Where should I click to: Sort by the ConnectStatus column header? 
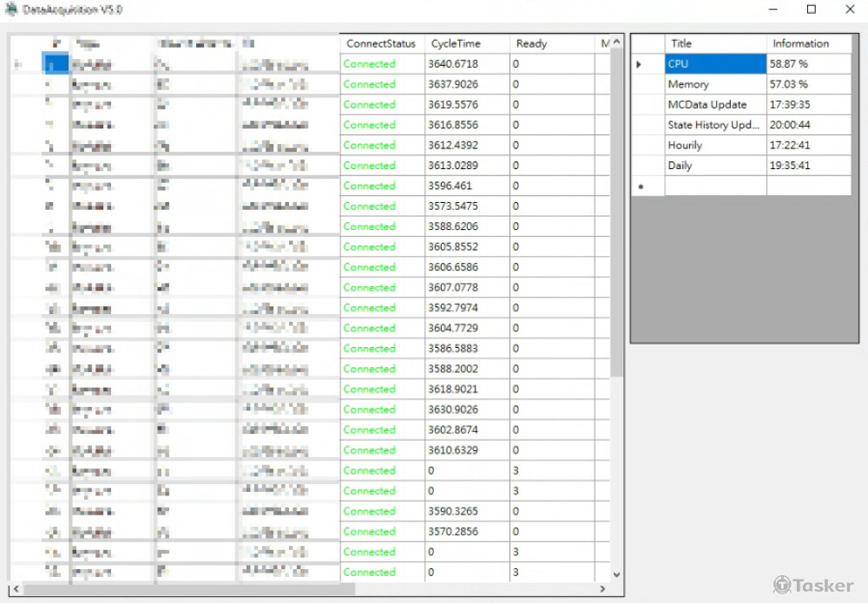point(382,43)
